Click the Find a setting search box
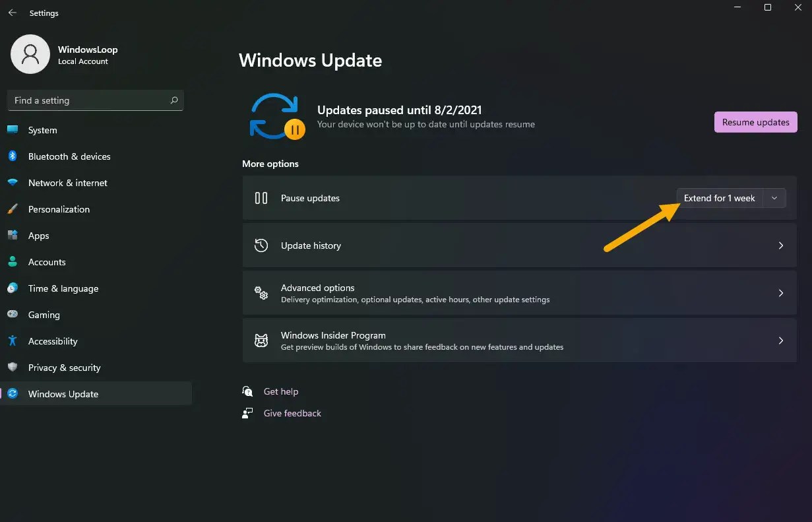The width and height of the screenshot is (812, 522). 96,100
